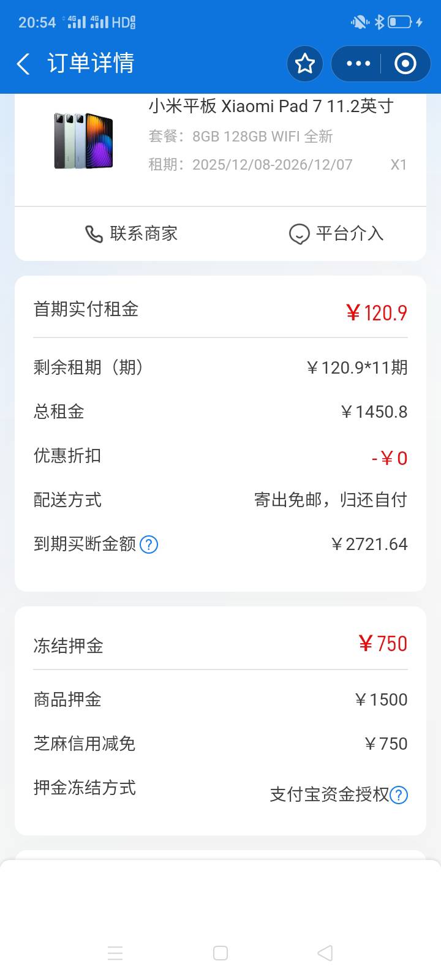The image size is (441, 980).
Task: Tap the back arrow in header
Action: [x=23, y=64]
